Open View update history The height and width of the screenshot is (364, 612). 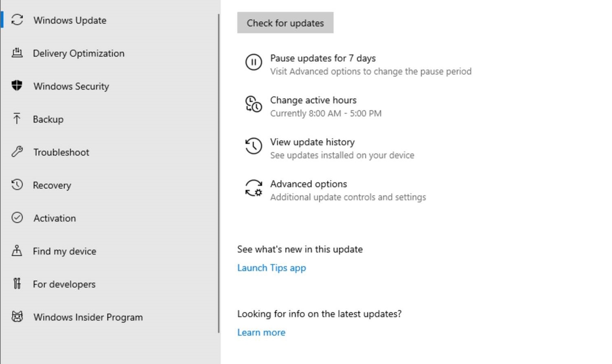coord(312,142)
